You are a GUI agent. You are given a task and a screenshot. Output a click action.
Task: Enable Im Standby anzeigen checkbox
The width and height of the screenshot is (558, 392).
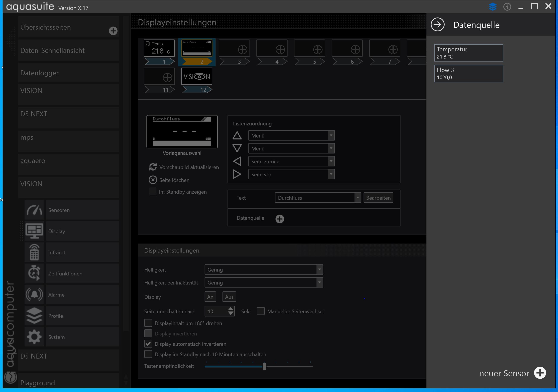(x=152, y=192)
